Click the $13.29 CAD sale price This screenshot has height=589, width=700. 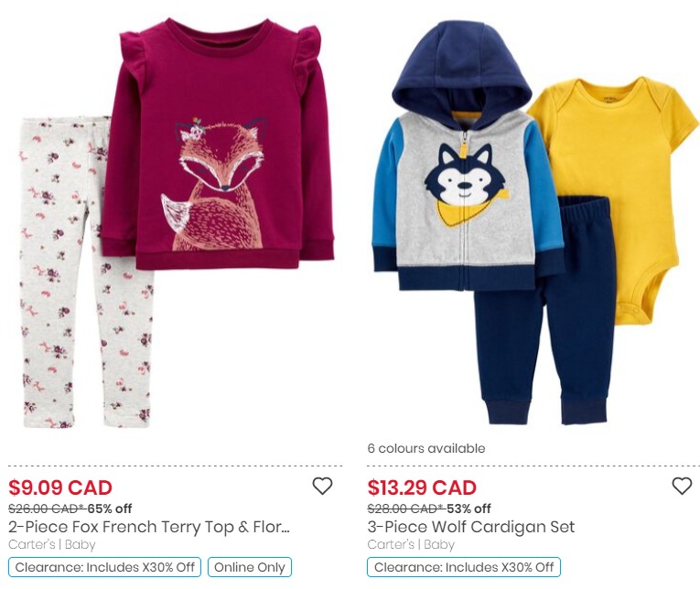point(422,487)
